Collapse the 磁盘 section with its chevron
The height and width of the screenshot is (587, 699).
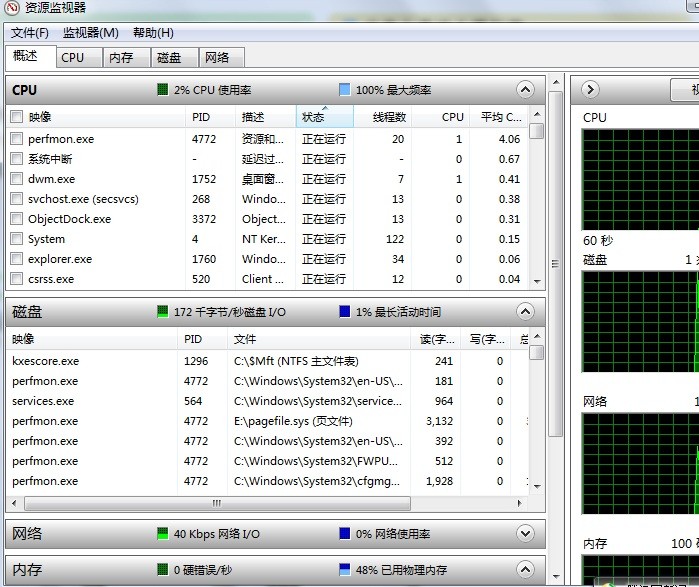point(526,312)
